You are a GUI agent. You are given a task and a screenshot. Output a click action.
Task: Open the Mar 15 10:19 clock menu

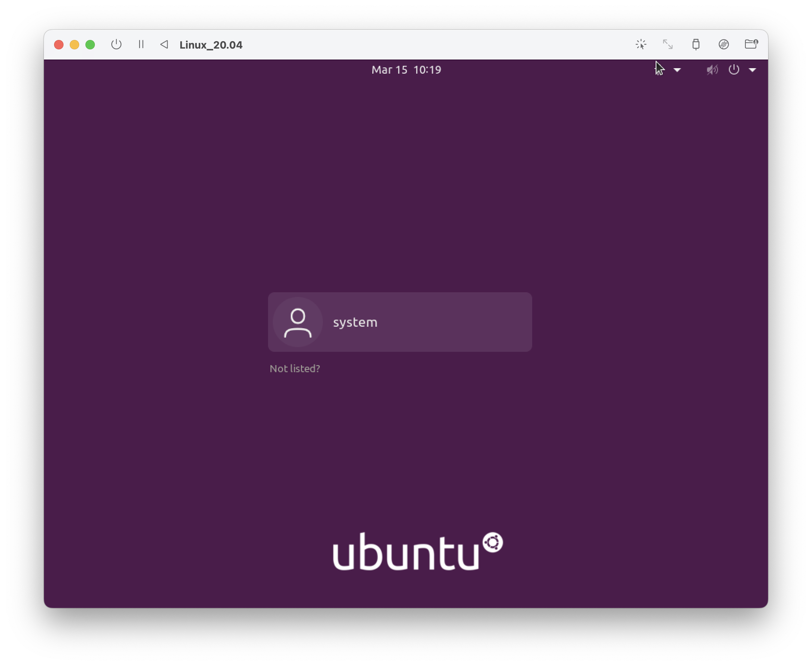click(406, 70)
